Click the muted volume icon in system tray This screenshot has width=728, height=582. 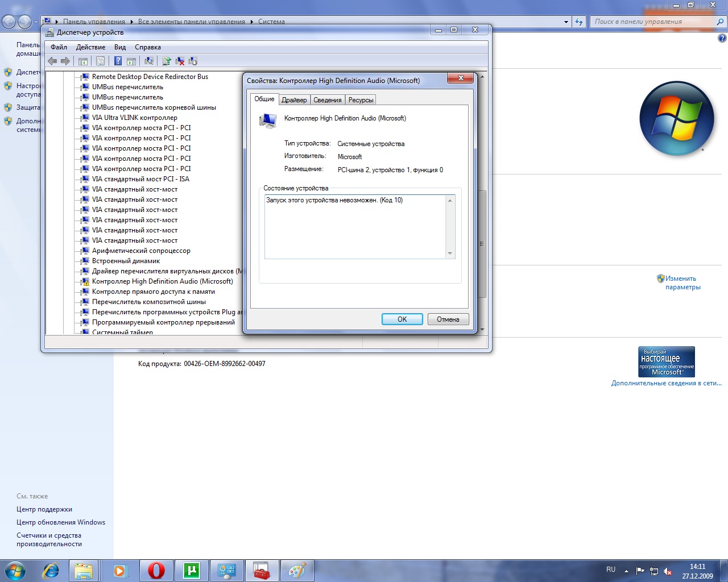point(668,571)
